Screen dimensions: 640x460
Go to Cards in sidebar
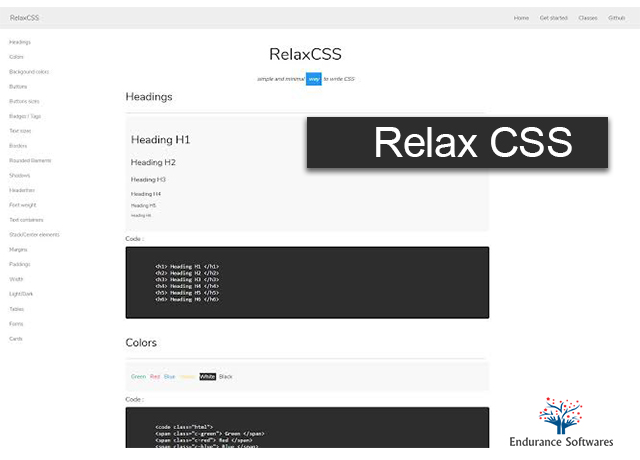16,339
